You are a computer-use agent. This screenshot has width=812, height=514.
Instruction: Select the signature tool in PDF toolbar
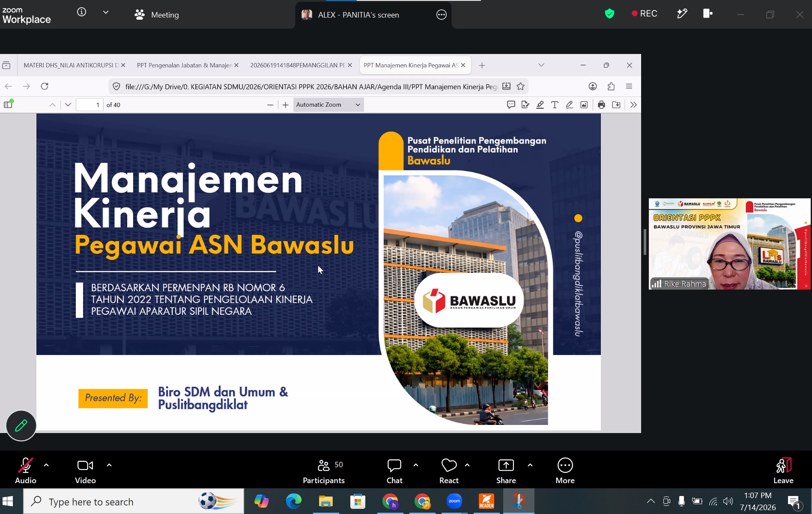pyautogui.click(x=525, y=105)
